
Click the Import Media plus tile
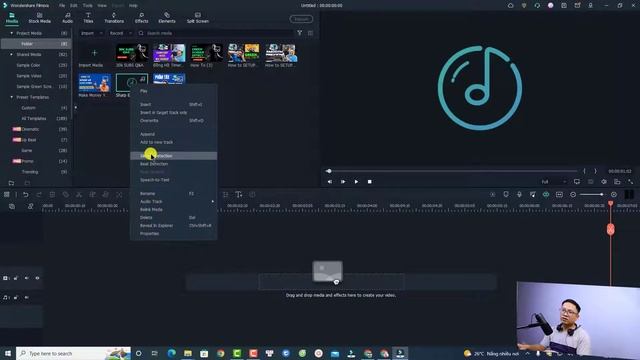94,53
